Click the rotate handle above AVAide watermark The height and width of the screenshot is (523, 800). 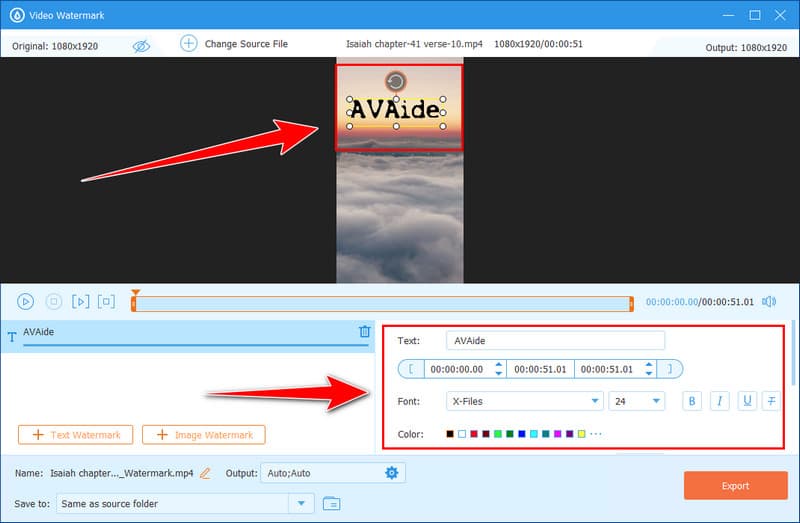pyautogui.click(x=395, y=82)
